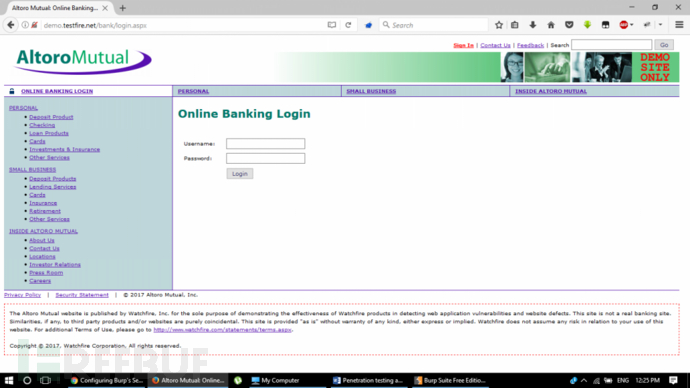Bookmark this page with star icon

coord(499,25)
